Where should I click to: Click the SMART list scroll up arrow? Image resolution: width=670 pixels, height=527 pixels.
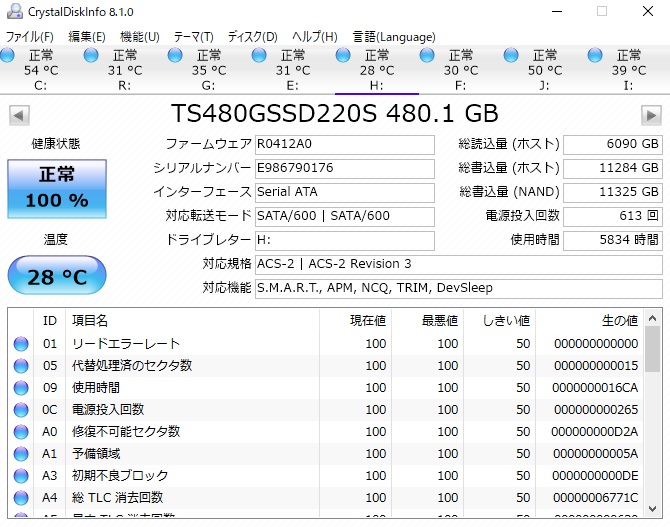[x=652, y=318]
